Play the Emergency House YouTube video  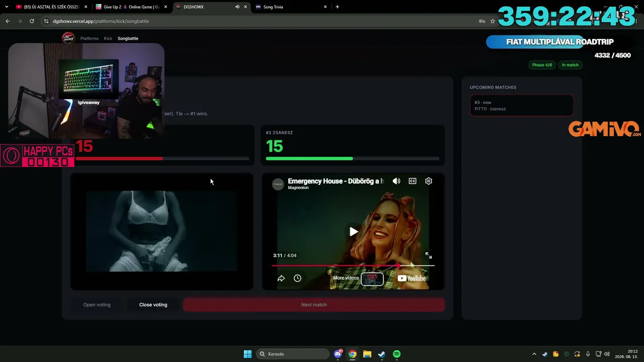tap(354, 231)
